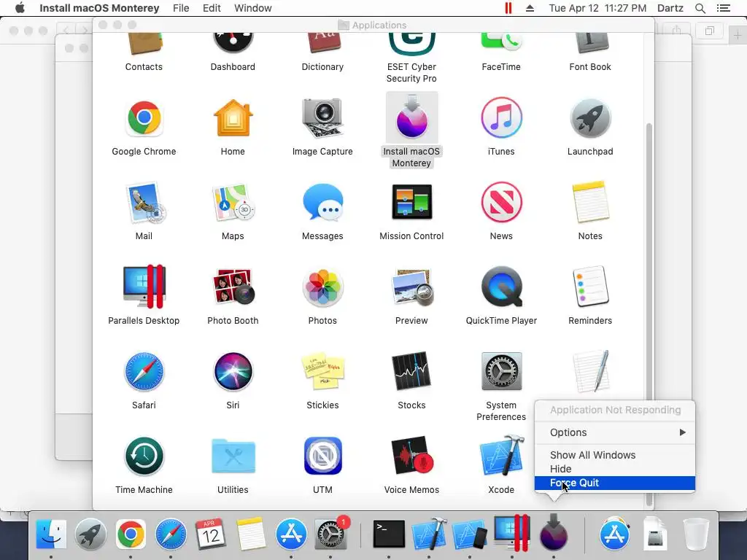Image resolution: width=747 pixels, height=560 pixels.
Task: Open Calendar from the Dock
Action: pyautogui.click(x=210, y=534)
